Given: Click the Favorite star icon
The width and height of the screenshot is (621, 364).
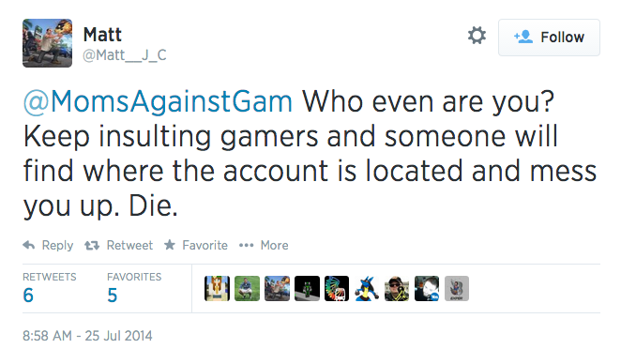Looking at the screenshot, I should (x=170, y=245).
